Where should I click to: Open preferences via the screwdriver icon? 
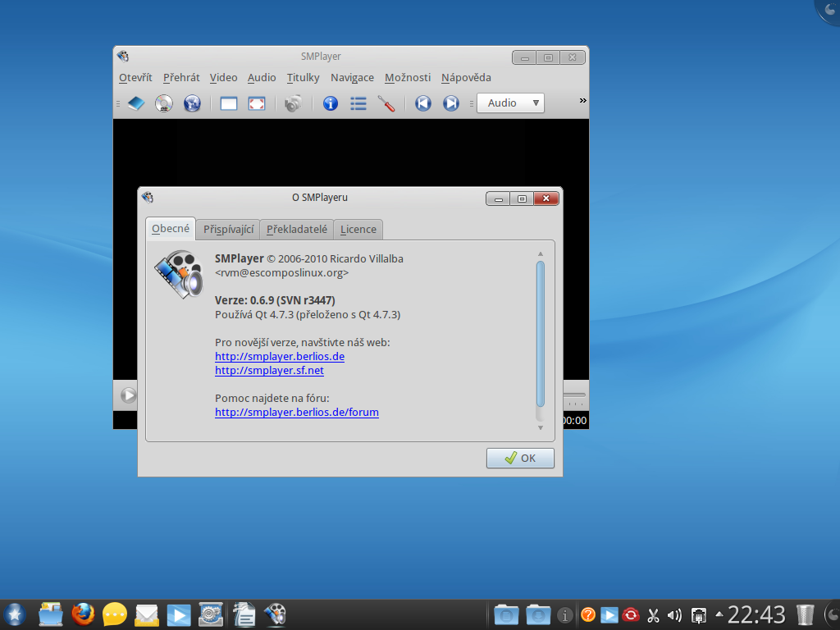[x=386, y=103]
